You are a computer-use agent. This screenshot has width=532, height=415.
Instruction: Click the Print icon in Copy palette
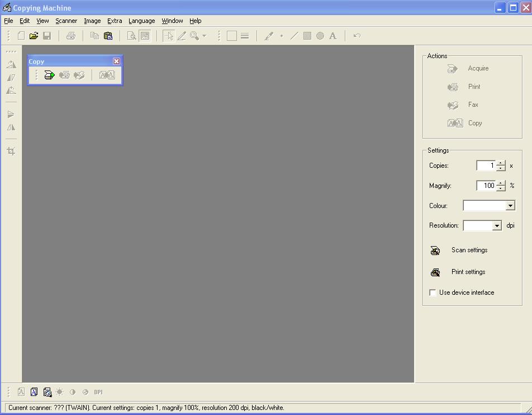point(64,75)
